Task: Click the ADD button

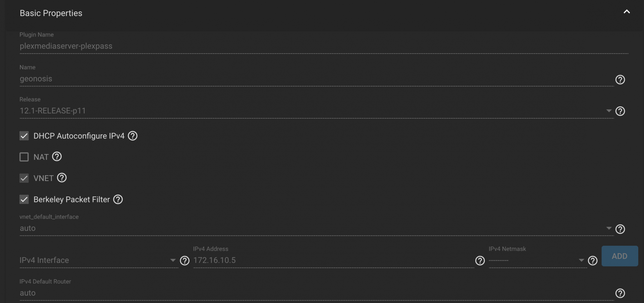Action: [x=620, y=256]
